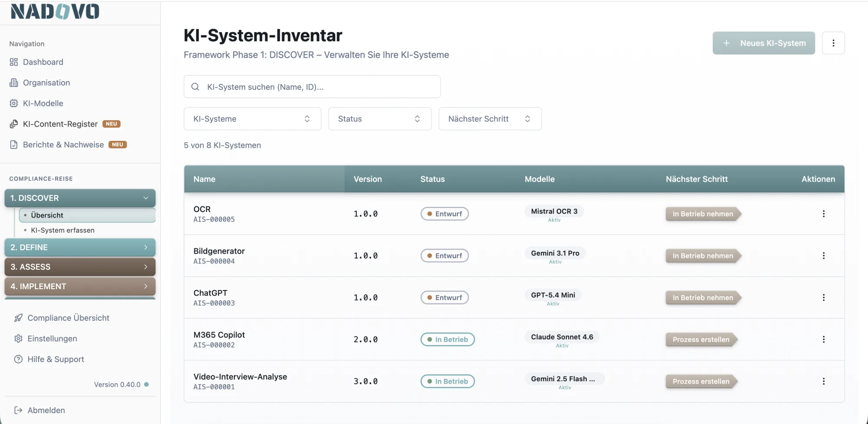868x424 pixels.
Task: Expand the 2. DEFINE section
Action: click(x=80, y=248)
